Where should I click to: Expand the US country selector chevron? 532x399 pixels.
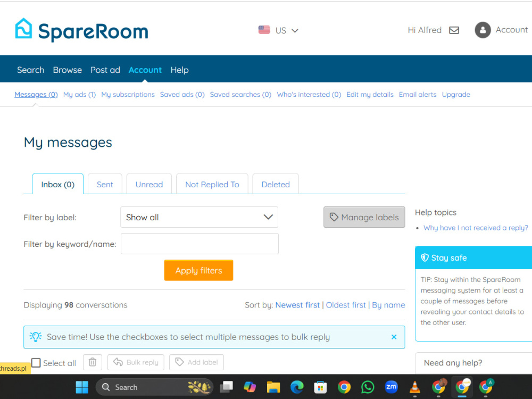(295, 30)
